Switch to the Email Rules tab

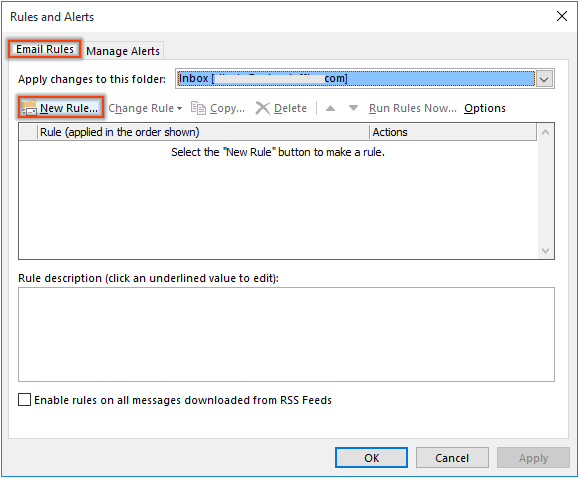point(45,49)
